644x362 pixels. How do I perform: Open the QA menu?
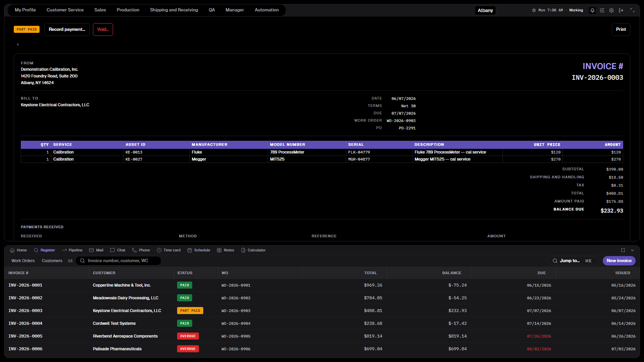pos(212,10)
